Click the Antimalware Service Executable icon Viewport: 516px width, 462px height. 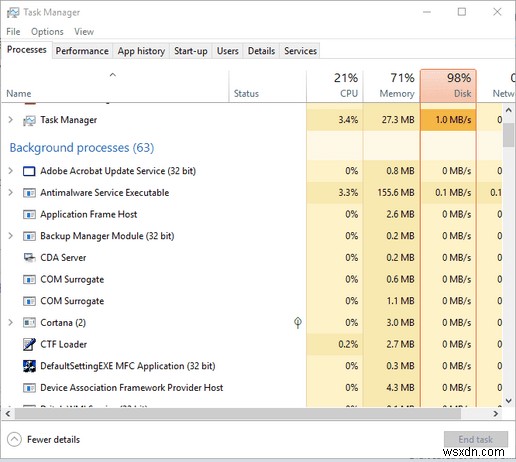pyautogui.click(x=29, y=193)
